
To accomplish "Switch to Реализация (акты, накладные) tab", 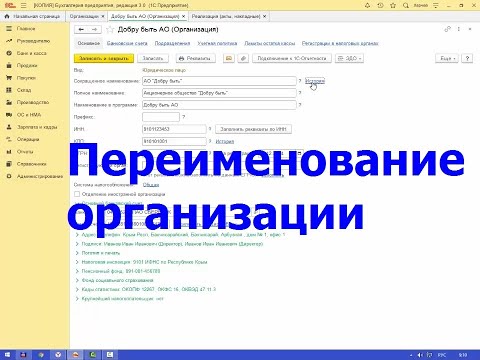I will tap(226, 16).
